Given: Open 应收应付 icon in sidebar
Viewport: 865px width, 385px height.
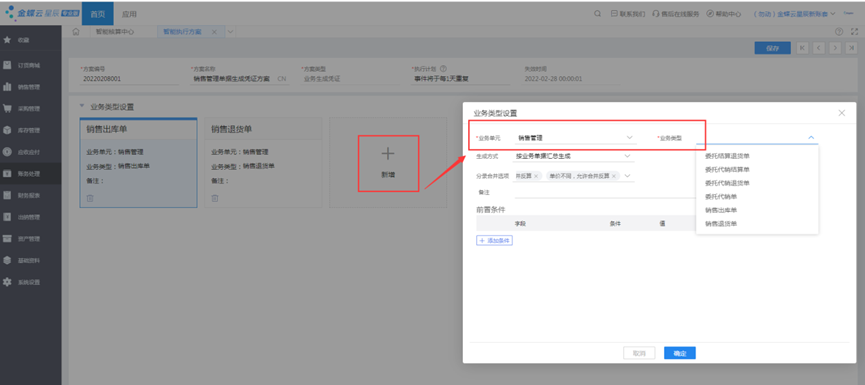Looking at the screenshot, I should point(8,152).
